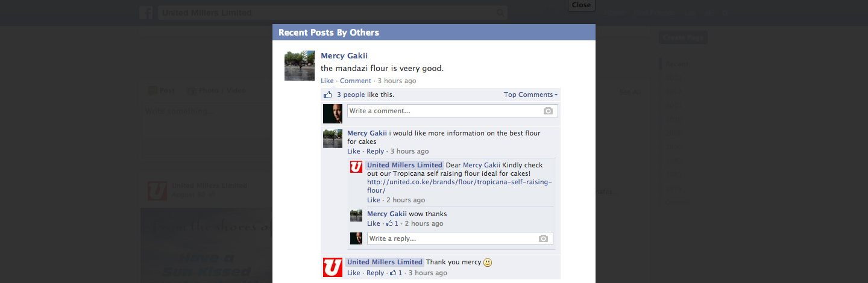Click Mercy Gakii's post profile thumbnail
The height and width of the screenshot is (283, 868).
pyautogui.click(x=300, y=66)
